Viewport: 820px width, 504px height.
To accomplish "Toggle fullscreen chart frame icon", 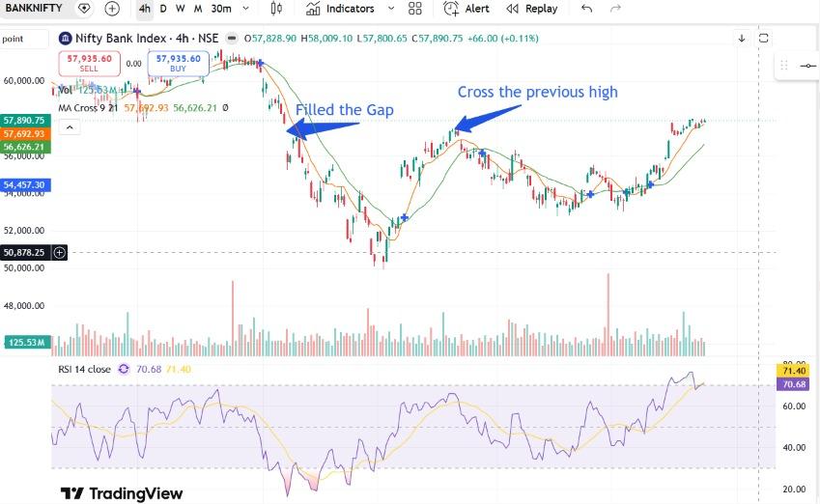I will 764,39.
